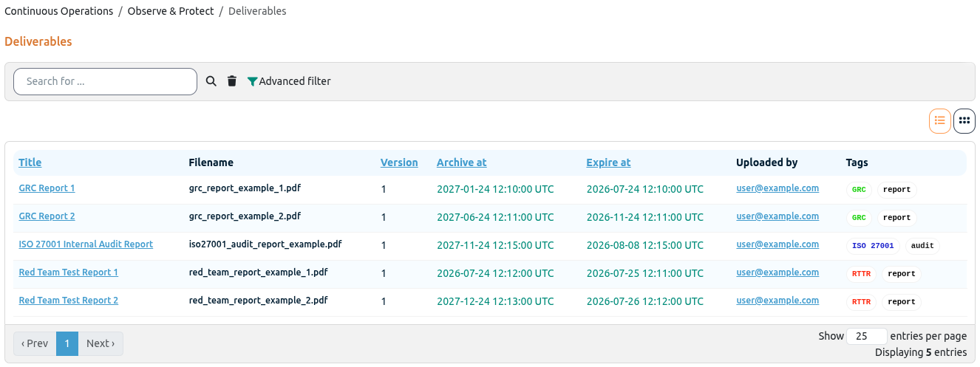Focus the Search for... input field
980x367 pixels.
click(106, 81)
